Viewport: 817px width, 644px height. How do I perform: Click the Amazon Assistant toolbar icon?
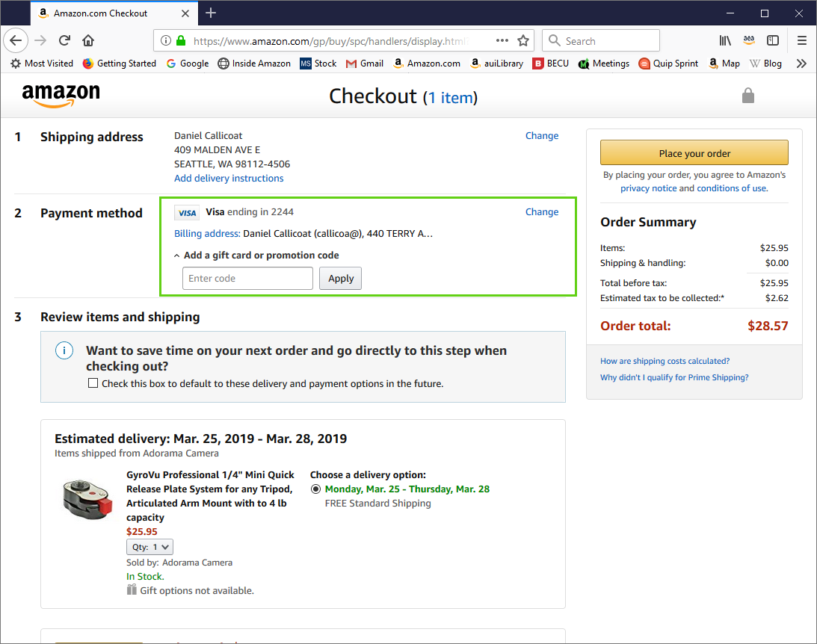pyautogui.click(x=749, y=40)
